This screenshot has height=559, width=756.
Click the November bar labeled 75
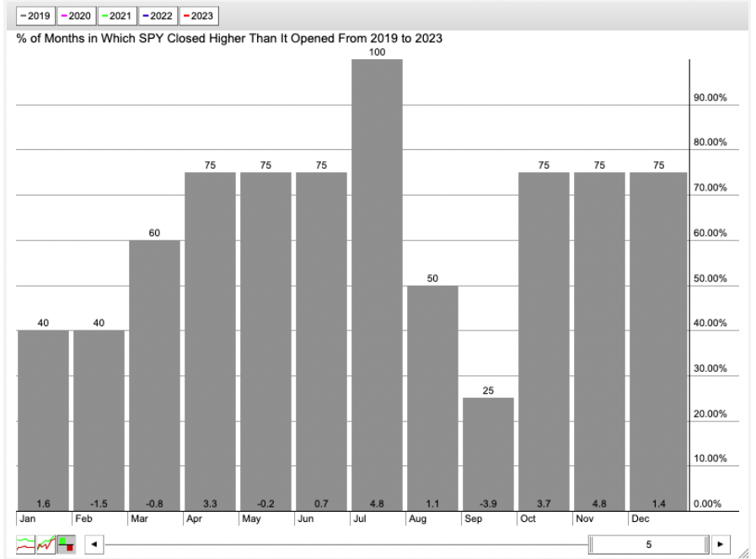tap(599, 341)
